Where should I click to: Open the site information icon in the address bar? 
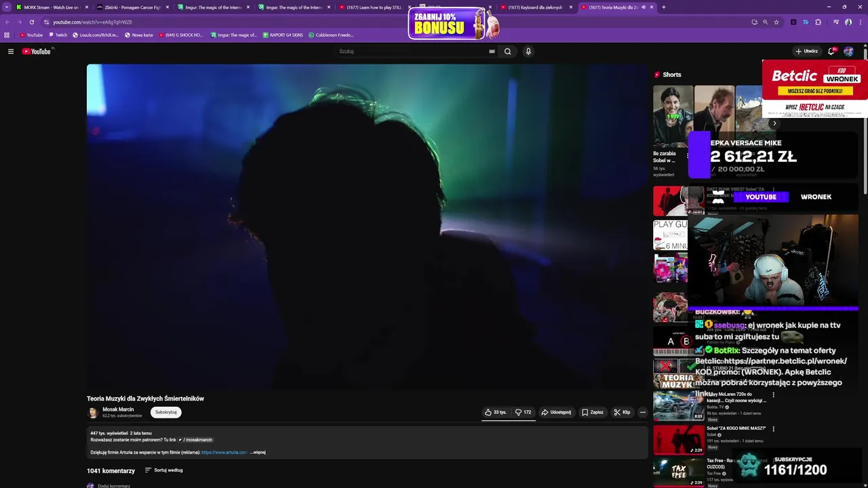pos(47,22)
